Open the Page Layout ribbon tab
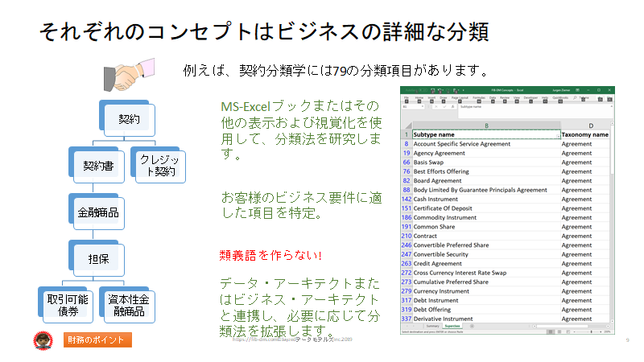The image size is (644, 362). pos(460,97)
